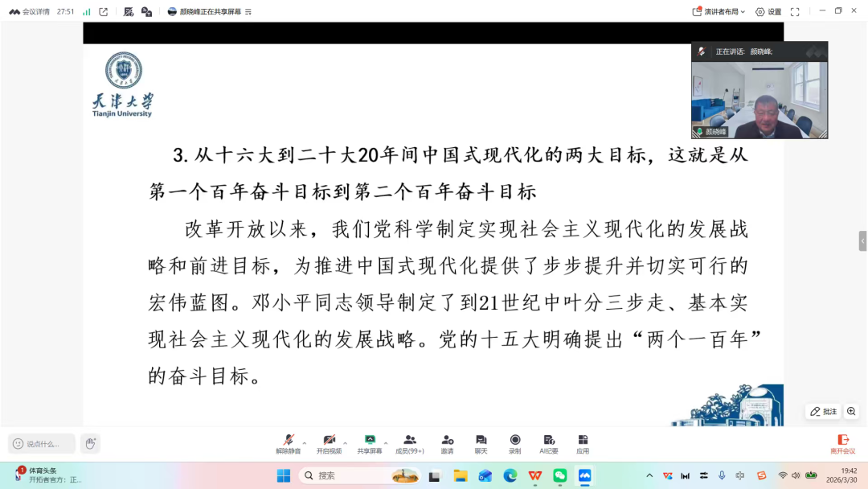The width and height of the screenshot is (868, 489).
Task: Expand video options arrow beside 开启视频
Action: click(345, 442)
